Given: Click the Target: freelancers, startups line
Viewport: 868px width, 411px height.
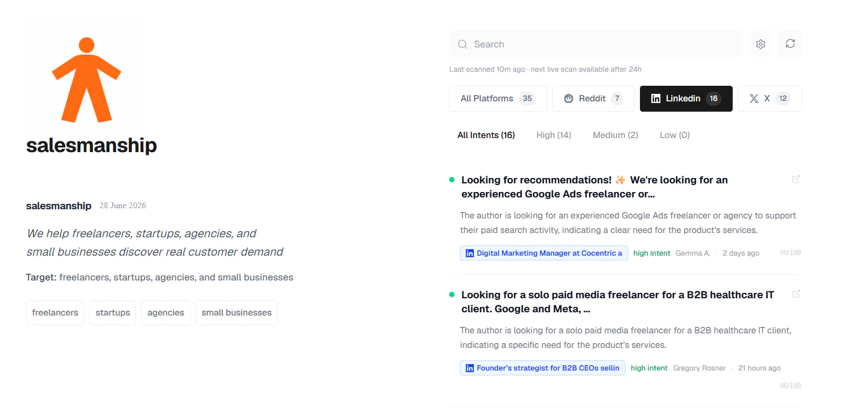Looking at the screenshot, I should point(160,277).
